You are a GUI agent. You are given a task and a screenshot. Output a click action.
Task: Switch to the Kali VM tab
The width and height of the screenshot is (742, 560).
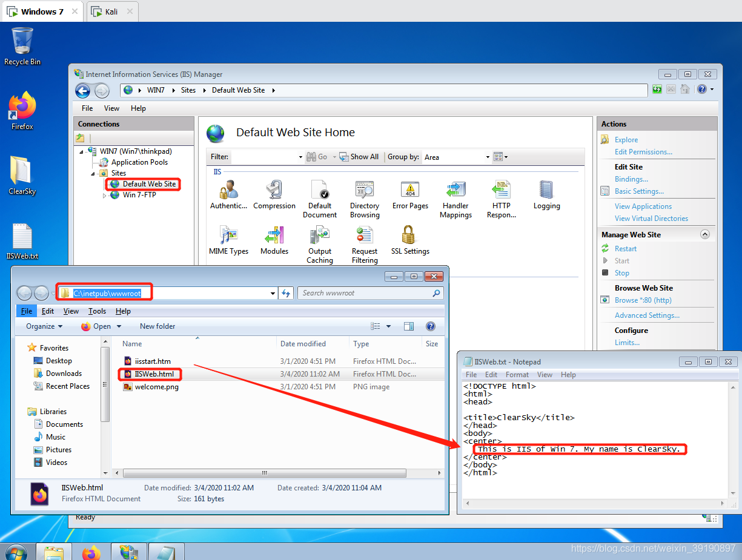(112, 12)
